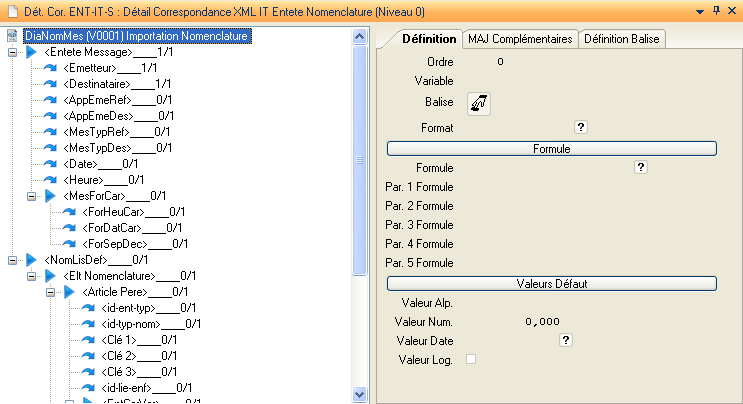The width and height of the screenshot is (743, 404).
Task: Click the blue triangle icon for Entete Message
Action: coord(31,51)
